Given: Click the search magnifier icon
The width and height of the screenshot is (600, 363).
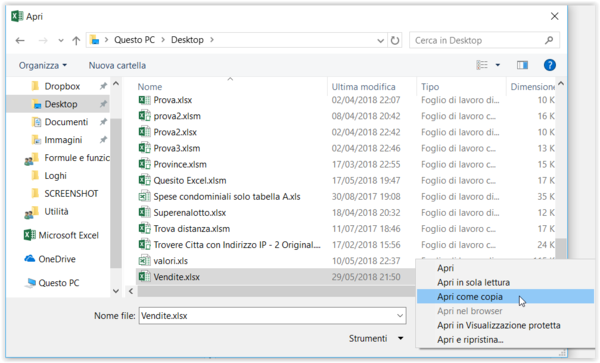Looking at the screenshot, I should 549,40.
